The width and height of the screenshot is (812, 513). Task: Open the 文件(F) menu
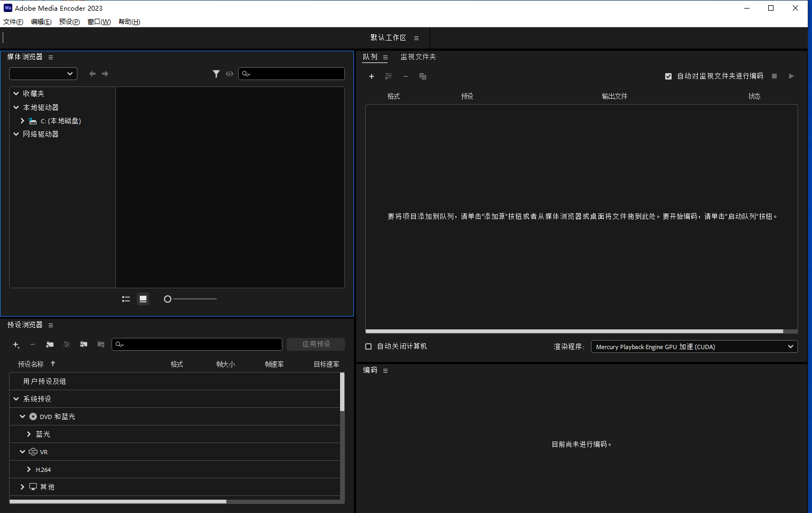point(13,22)
